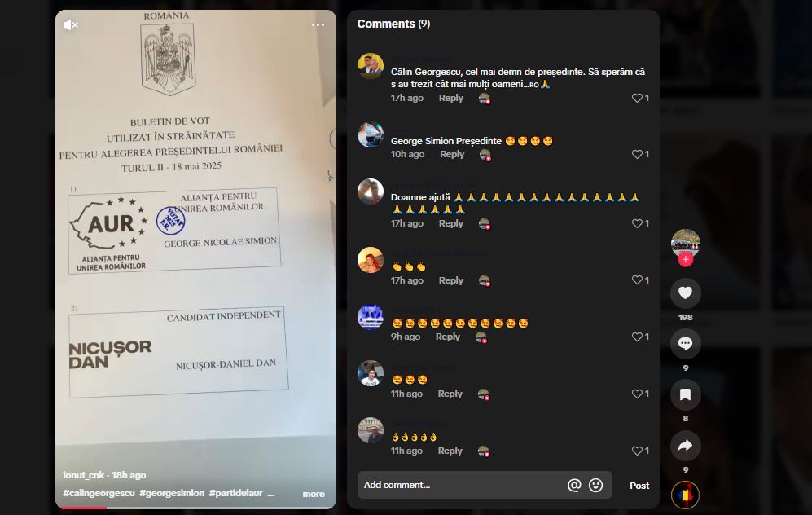Open comments via speech bubble icon
Image resolution: width=812 pixels, height=515 pixels.
[x=685, y=344]
